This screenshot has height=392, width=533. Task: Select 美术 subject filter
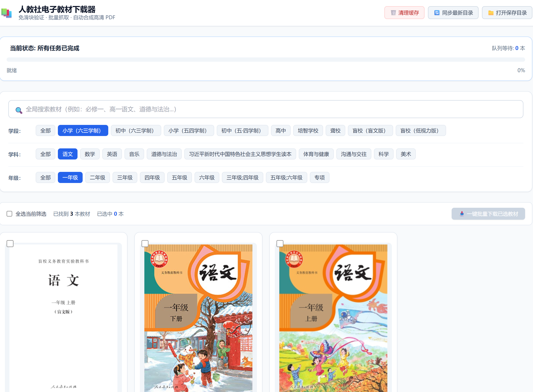click(406, 154)
